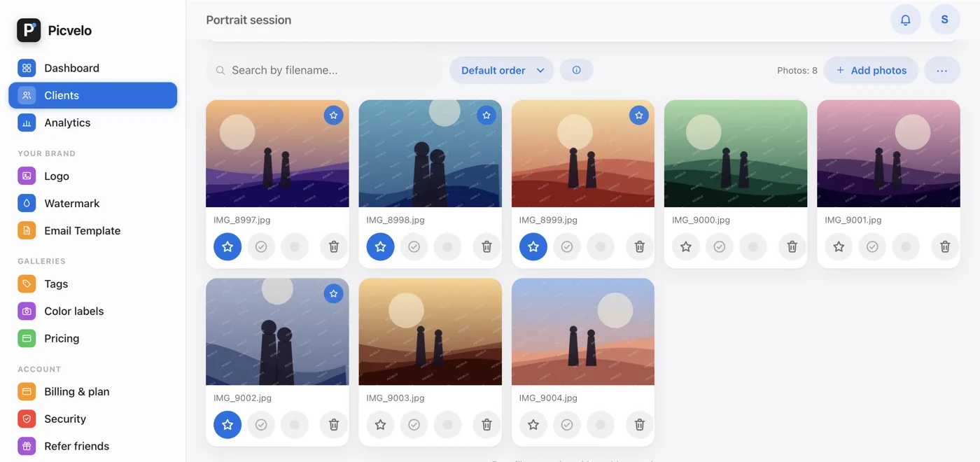This screenshot has width=980, height=462.
Task: Click the checkmark icon on IMG_8999.jpg
Action: click(x=566, y=246)
